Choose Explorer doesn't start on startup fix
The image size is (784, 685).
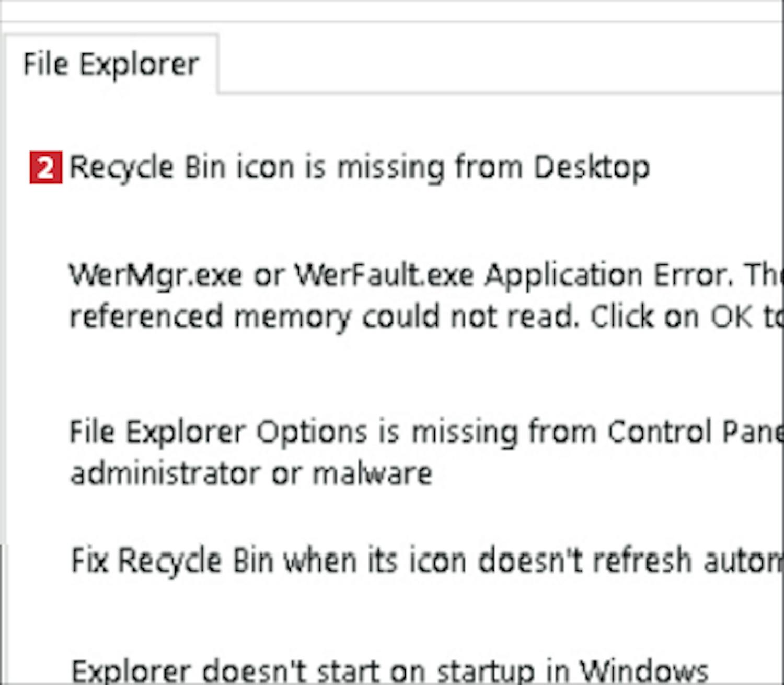(x=389, y=670)
